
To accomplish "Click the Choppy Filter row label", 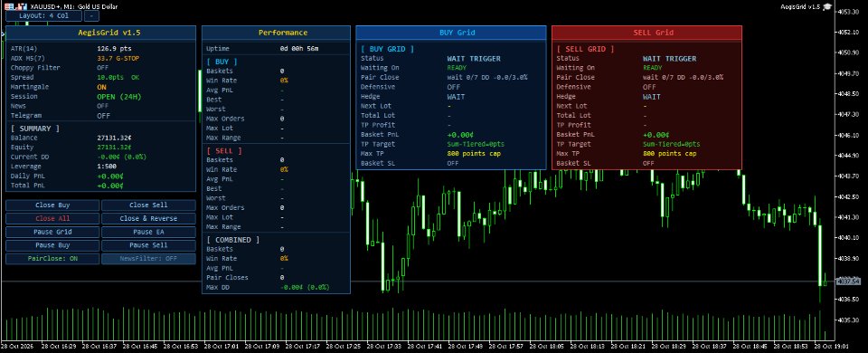I will tap(35, 68).
